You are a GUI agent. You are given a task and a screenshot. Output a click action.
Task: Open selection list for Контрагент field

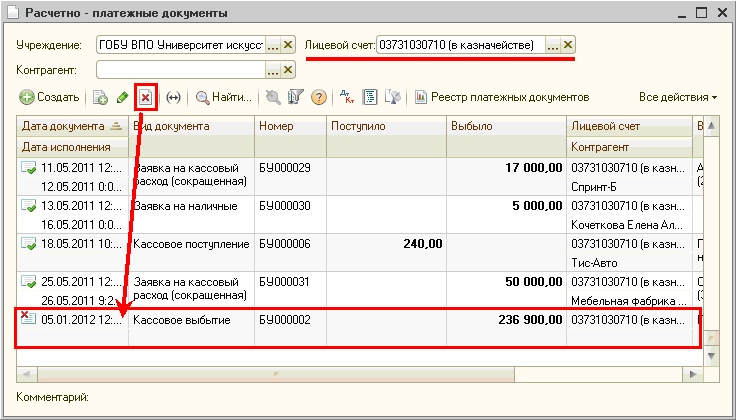272,70
